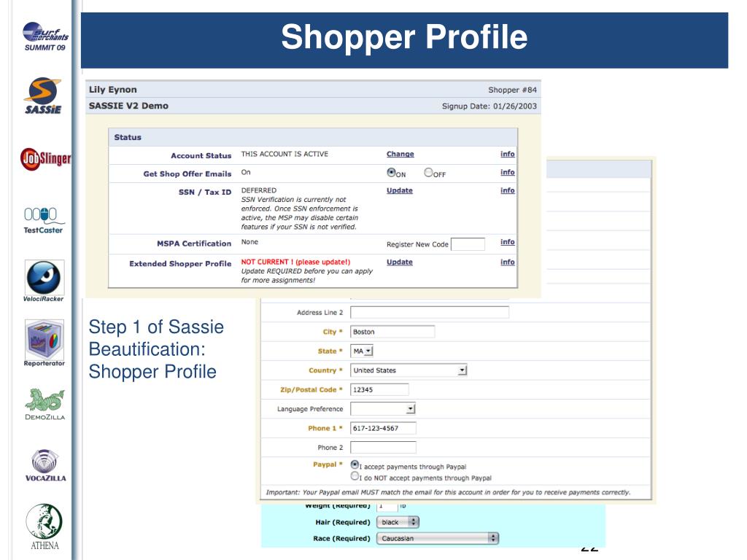Click the SASSIE logo icon
Viewport: 747px width, 560px height.
pos(43,95)
